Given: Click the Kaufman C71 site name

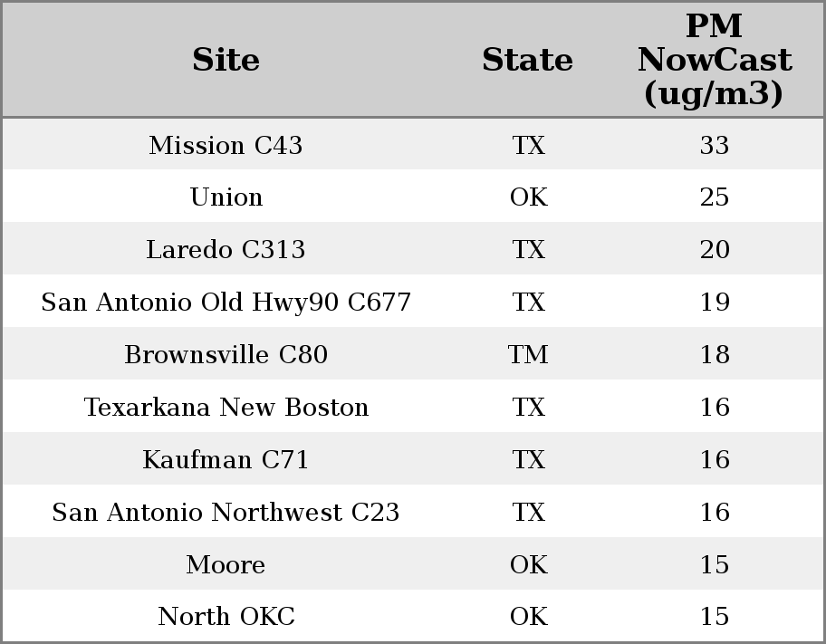Looking at the screenshot, I should pos(226,460).
